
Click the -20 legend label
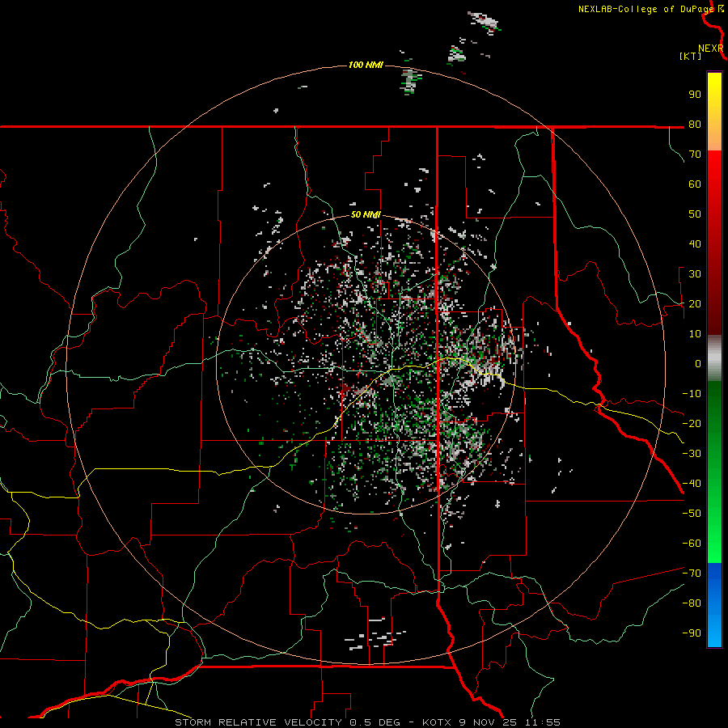692,423
